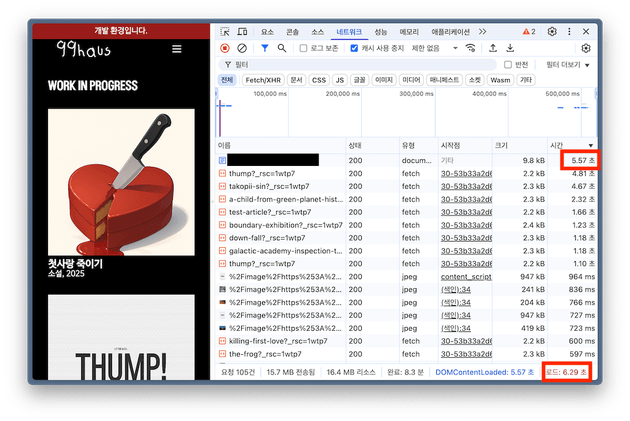630x421 pixels.
Task: Toggle the device toolbar icon
Action: (240, 32)
